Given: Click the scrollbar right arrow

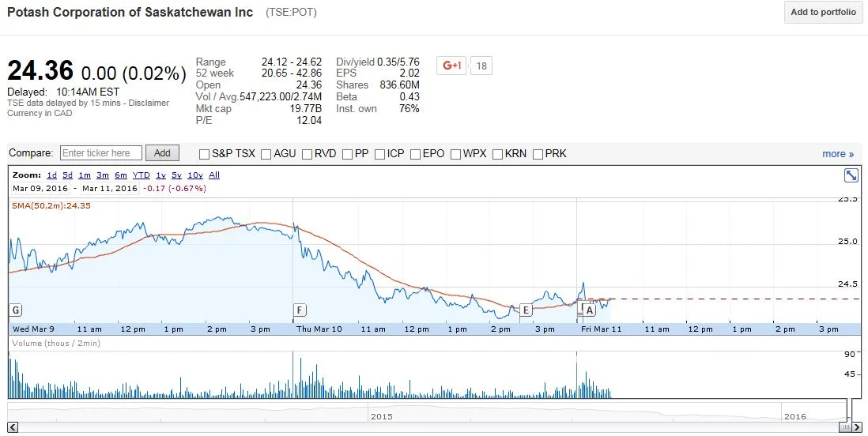Looking at the screenshot, I should (856, 427).
